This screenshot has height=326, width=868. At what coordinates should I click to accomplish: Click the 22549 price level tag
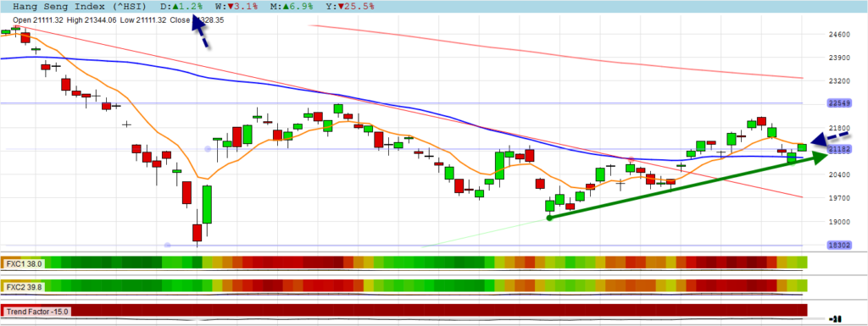coord(839,103)
